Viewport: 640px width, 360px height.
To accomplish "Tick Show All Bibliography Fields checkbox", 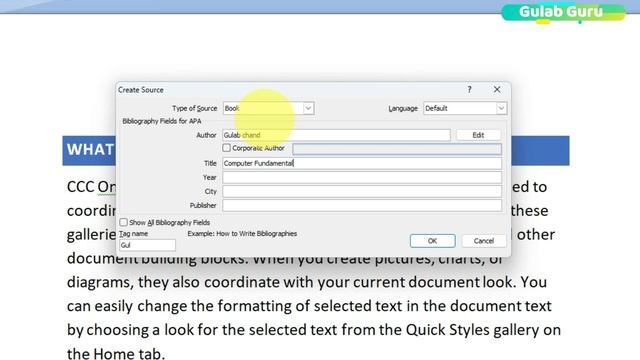I will (123, 222).
